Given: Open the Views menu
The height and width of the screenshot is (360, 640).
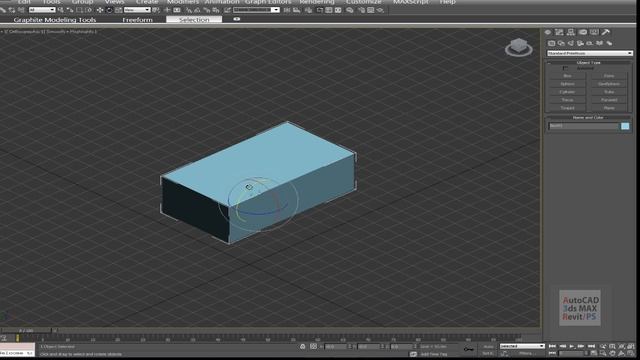Looking at the screenshot, I should [x=114, y=2].
